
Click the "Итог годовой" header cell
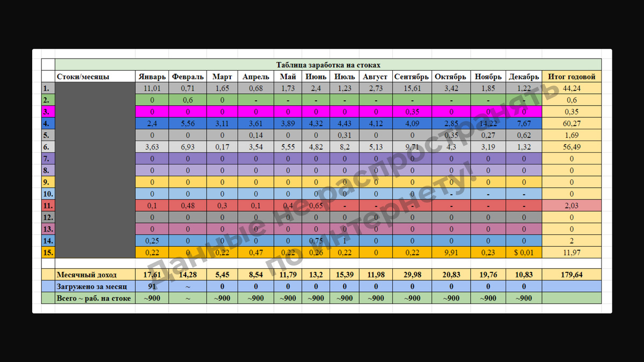coord(572,77)
